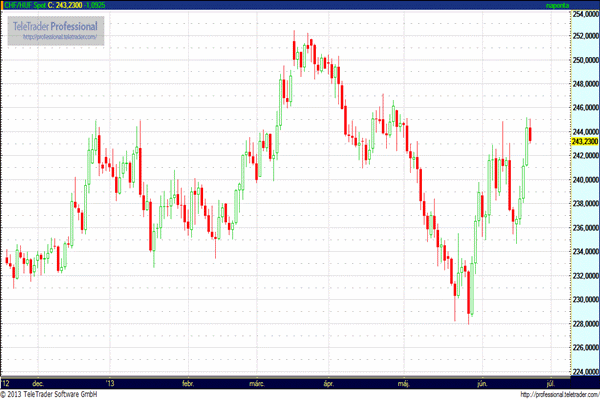The height and width of the screenshot is (400, 600).
Task: Select the 'febr.' month on time axis
Action: coord(187,383)
